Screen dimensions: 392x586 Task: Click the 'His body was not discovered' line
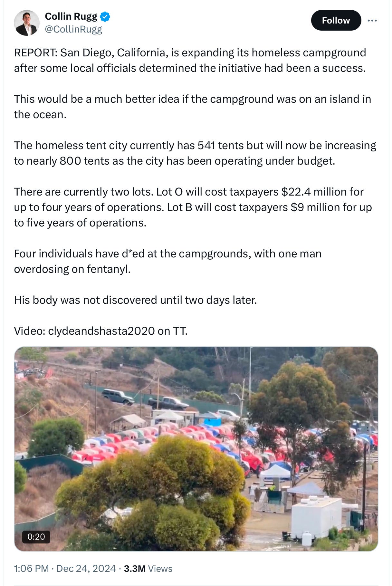tap(135, 300)
